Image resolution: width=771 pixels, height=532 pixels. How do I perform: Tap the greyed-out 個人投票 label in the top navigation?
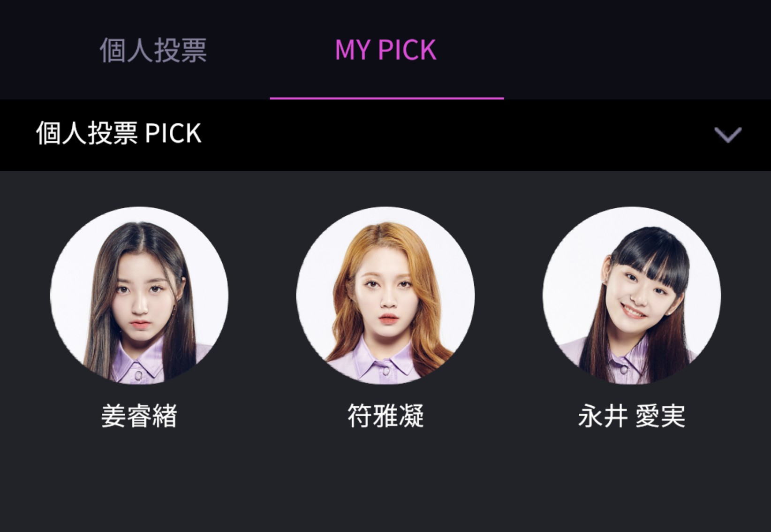pos(153,50)
